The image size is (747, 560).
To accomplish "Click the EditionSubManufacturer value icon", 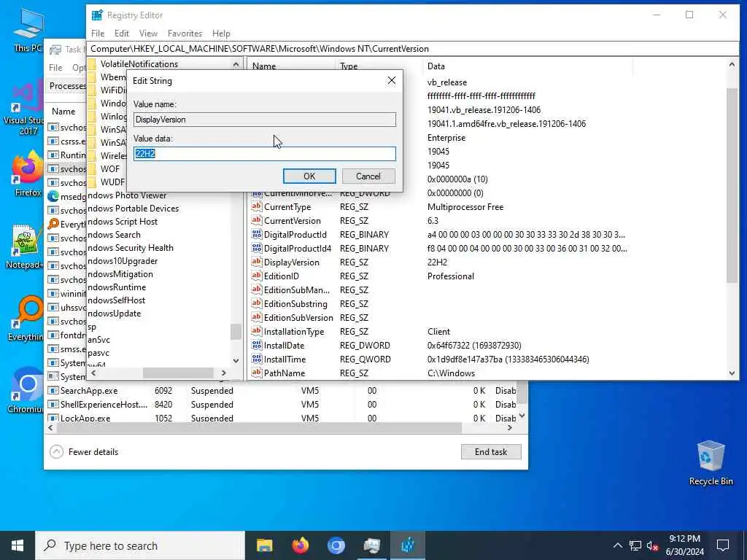I will (x=257, y=289).
